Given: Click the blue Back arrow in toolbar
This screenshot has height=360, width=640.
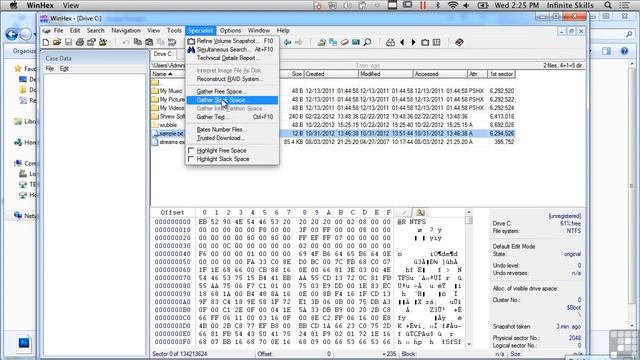Looking at the screenshot, I should [287, 42].
